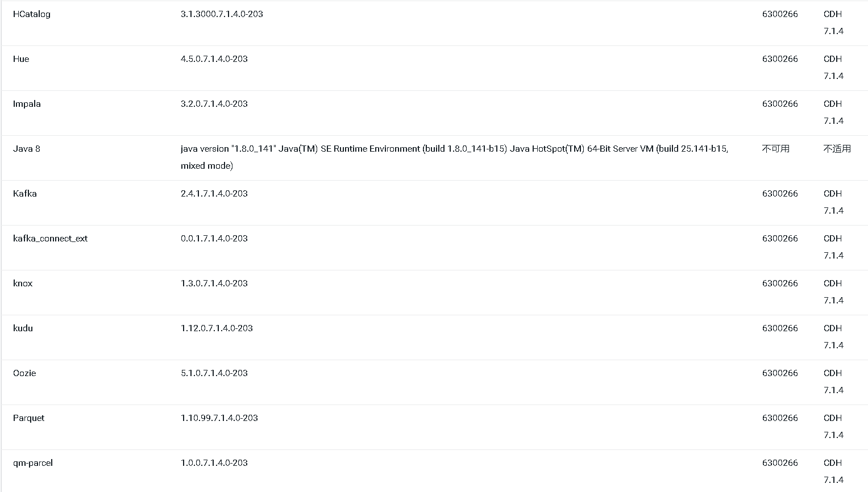Select the qm-parcel component label

tap(33, 463)
